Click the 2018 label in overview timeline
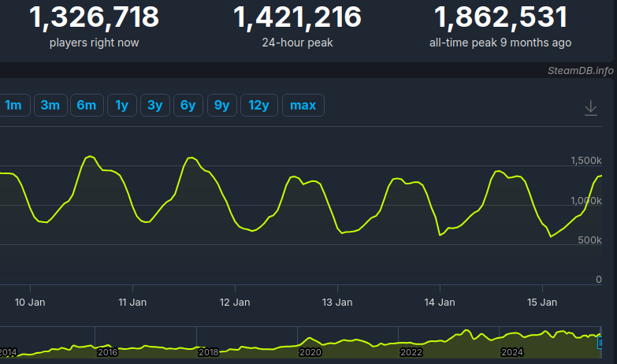The image size is (617, 364). [x=209, y=352]
